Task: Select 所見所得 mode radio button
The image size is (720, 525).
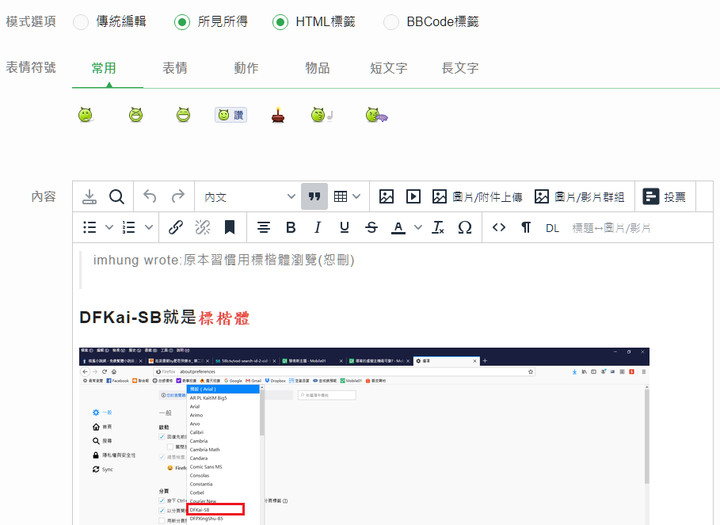Action: tap(182, 22)
